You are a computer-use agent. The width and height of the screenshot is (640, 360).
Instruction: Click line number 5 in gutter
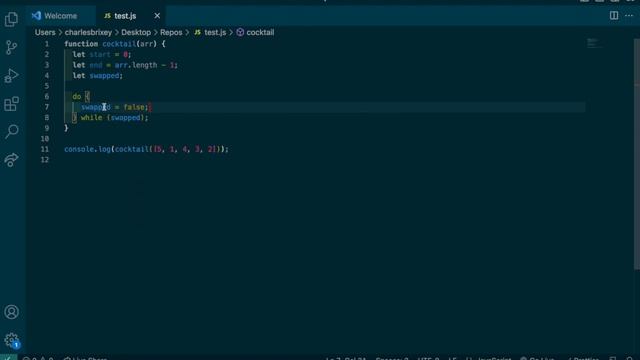pyautogui.click(x=47, y=86)
